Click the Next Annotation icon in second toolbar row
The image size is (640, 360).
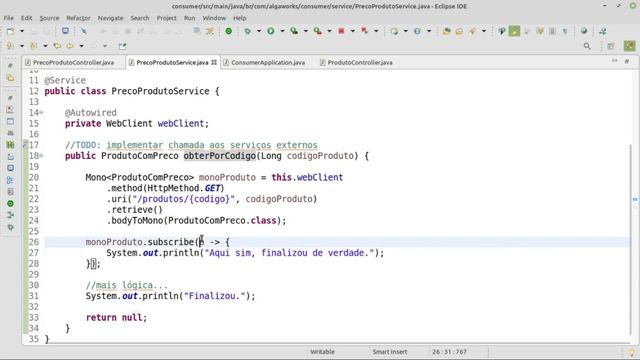(10, 46)
